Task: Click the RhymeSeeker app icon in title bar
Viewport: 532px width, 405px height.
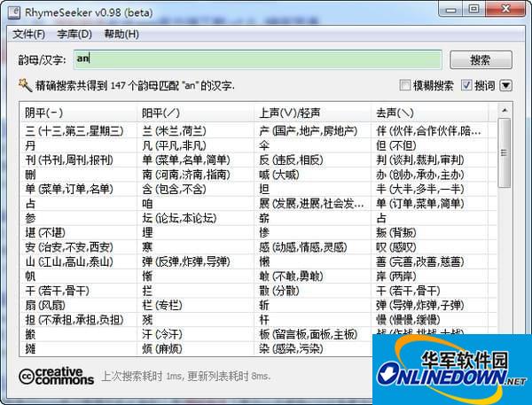Action: point(14,12)
